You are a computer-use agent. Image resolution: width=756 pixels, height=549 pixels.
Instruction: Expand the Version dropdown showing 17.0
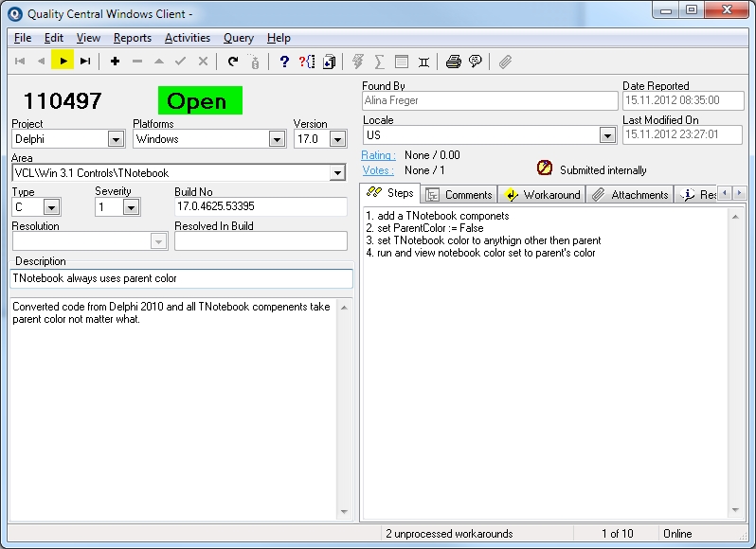tap(337, 140)
